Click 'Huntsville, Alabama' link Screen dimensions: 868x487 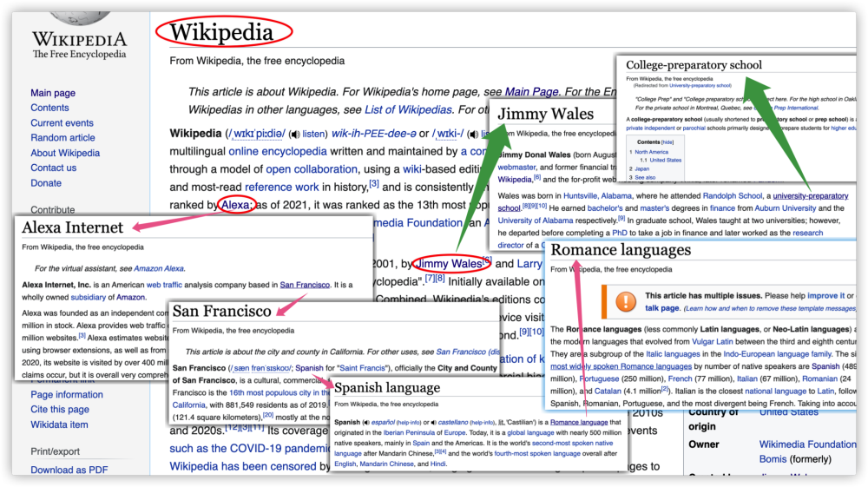click(597, 196)
